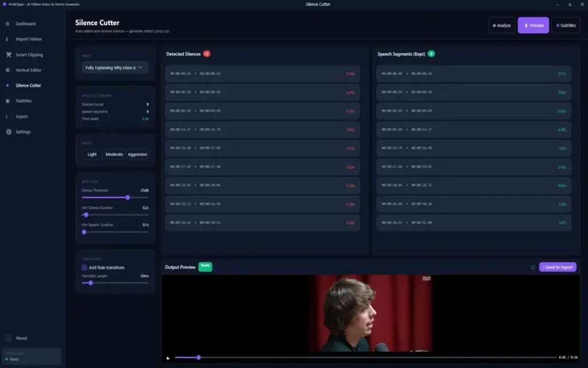Select silence row starting 00:00:14.37
588x368 pixels.
coord(262,129)
